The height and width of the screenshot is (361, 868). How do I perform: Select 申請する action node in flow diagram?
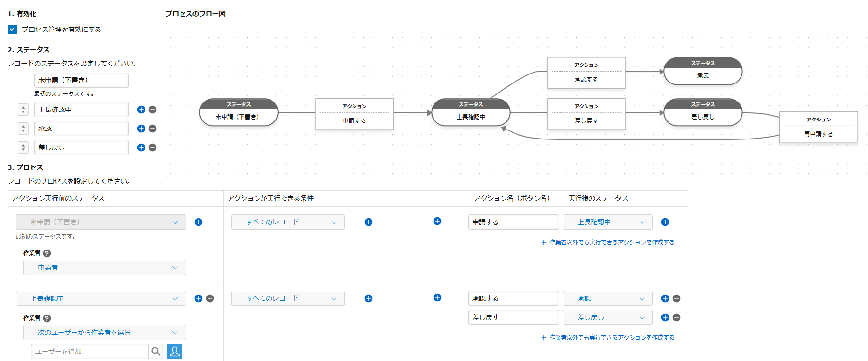coord(354,114)
